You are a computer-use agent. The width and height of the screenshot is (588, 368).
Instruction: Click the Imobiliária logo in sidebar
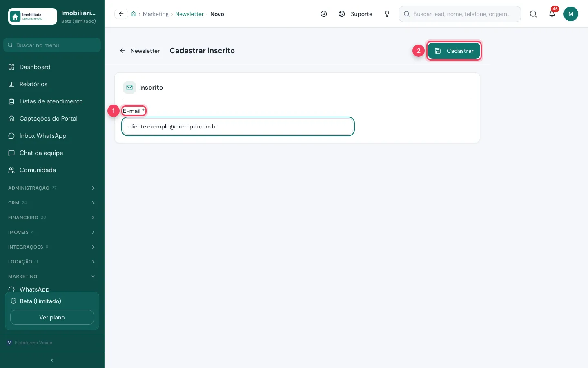pos(33,16)
